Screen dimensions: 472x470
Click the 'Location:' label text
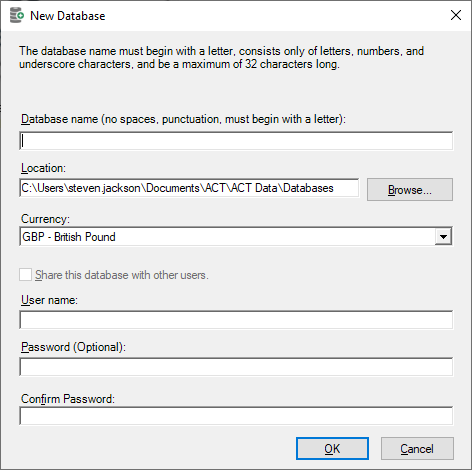[43, 168]
